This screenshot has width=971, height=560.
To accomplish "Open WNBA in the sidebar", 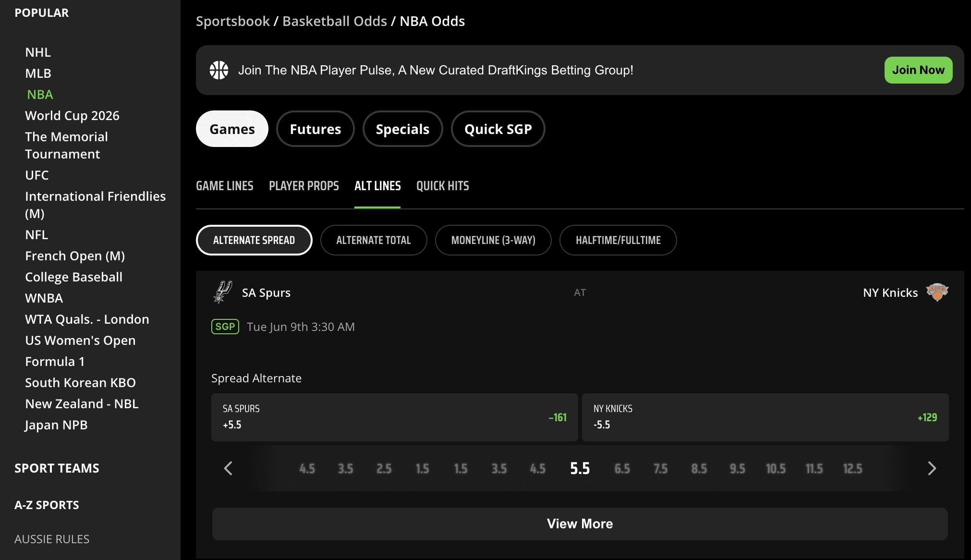I will tap(44, 298).
